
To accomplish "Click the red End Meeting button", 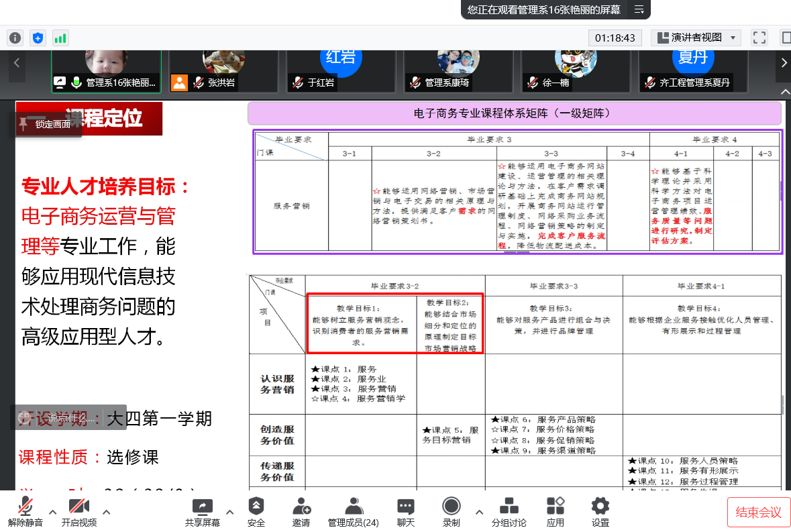I will pyautogui.click(x=758, y=513).
